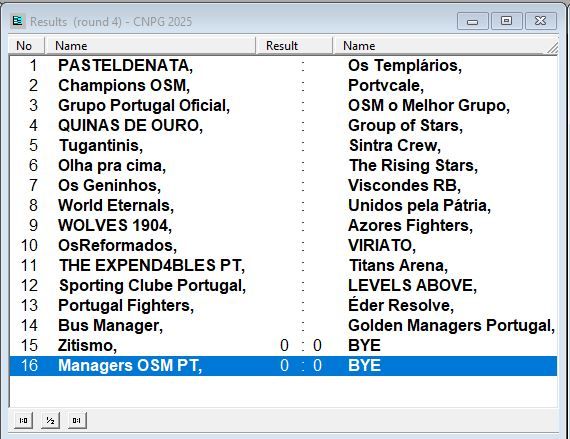Close the Results window

541,21
